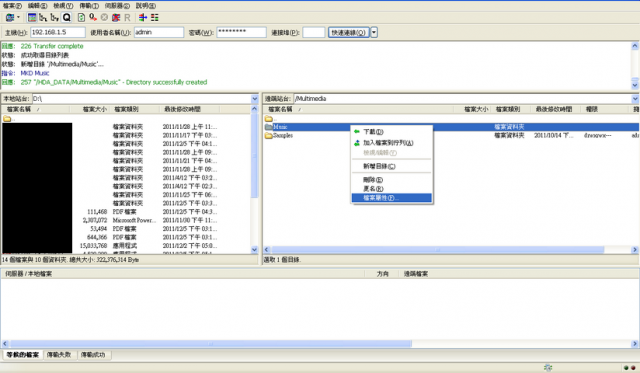Screen dimensions: 640x373
Task: Choose 新增目錄(C) from the context menu
Action: click(x=391, y=166)
